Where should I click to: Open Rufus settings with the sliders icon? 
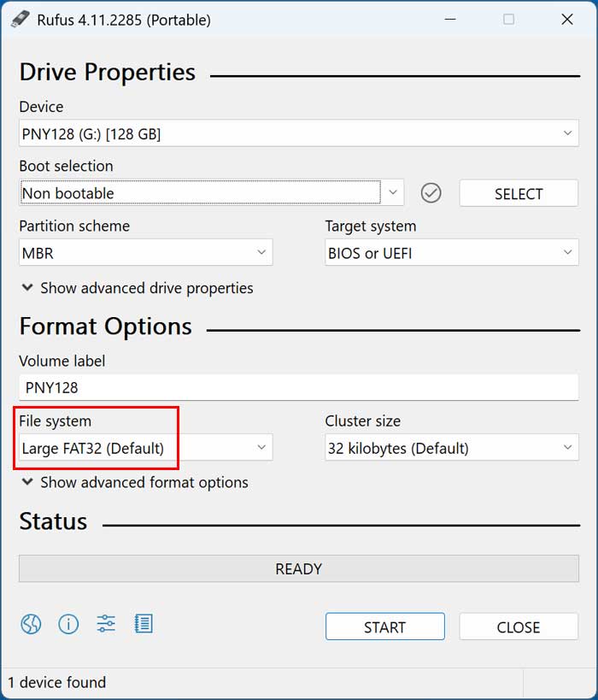(105, 624)
